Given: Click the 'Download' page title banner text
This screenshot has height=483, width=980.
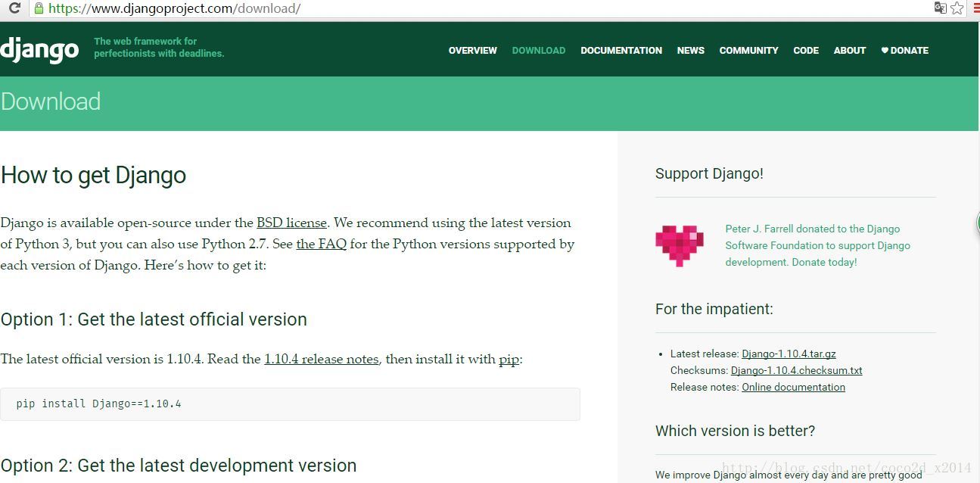Looking at the screenshot, I should (51, 101).
